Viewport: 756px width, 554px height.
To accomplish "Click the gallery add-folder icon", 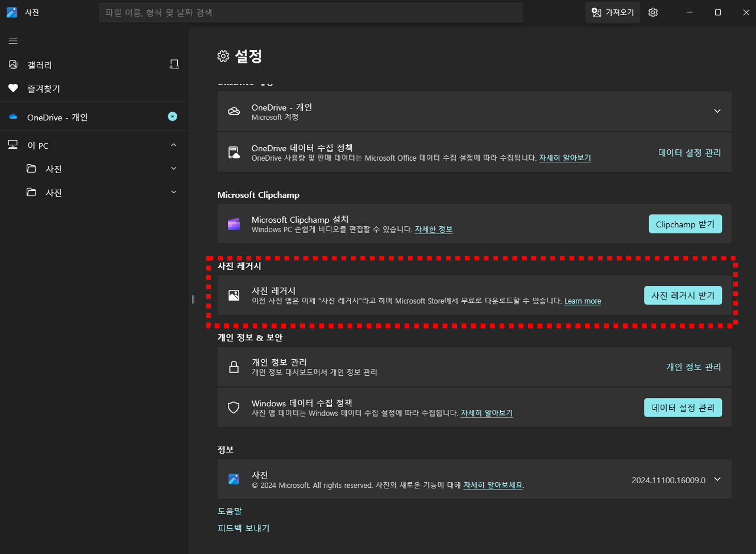I will pos(174,65).
